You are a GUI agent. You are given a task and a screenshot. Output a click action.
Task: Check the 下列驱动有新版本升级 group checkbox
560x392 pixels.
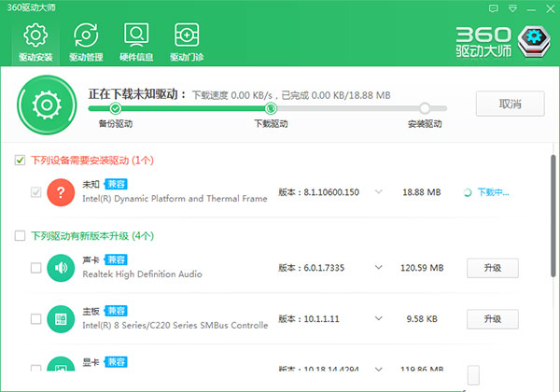point(21,236)
